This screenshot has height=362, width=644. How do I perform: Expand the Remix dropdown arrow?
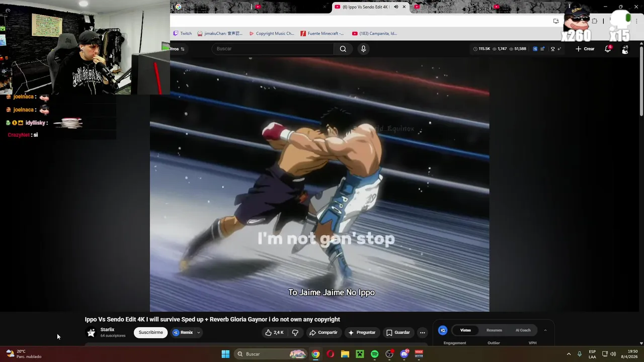[x=199, y=332]
